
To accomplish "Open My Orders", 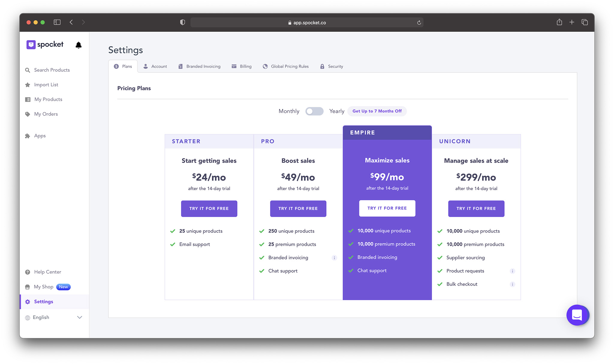I will pos(46,114).
